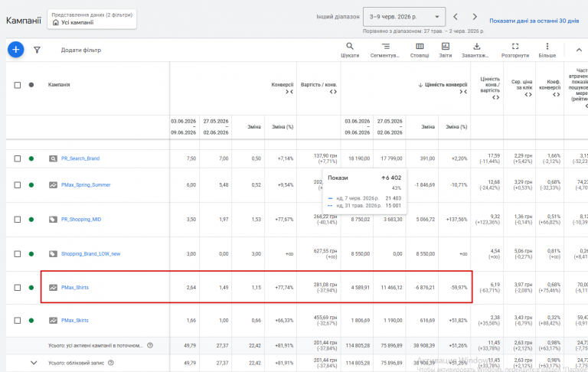Go to next date range arrow

[x=475, y=17]
